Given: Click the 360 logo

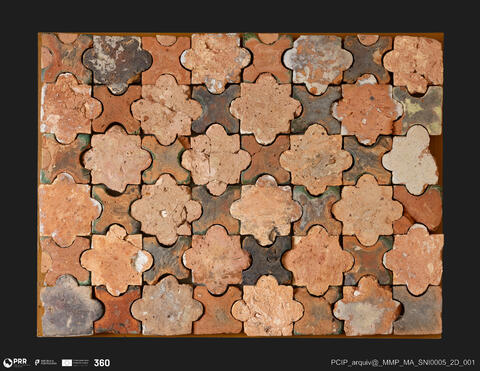Looking at the screenshot, I should [x=102, y=363].
